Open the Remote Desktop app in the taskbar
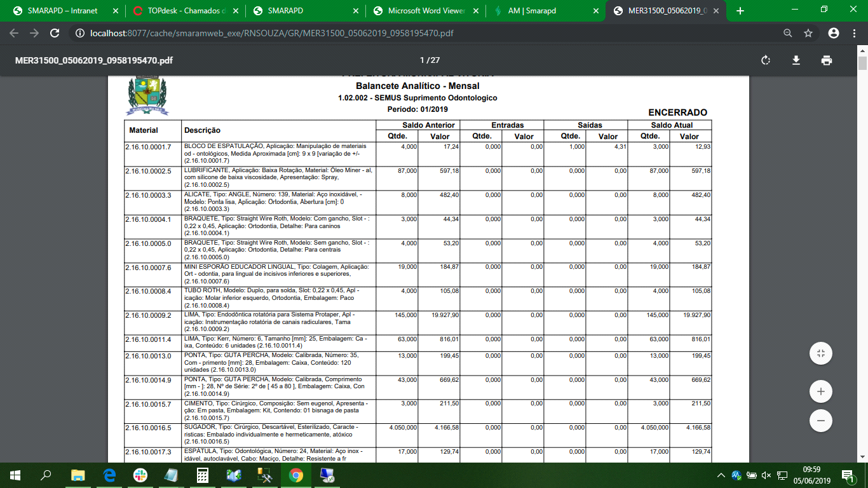 pyautogui.click(x=327, y=475)
